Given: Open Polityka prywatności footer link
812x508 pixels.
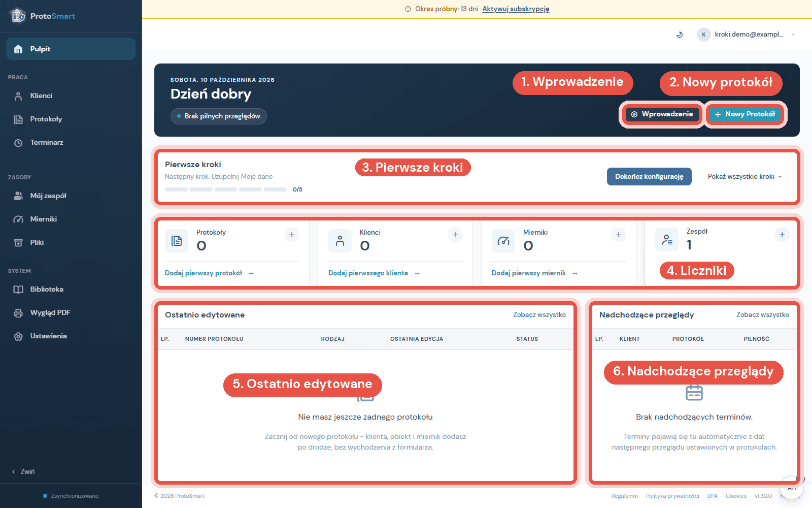Looking at the screenshot, I should (672, 496).
